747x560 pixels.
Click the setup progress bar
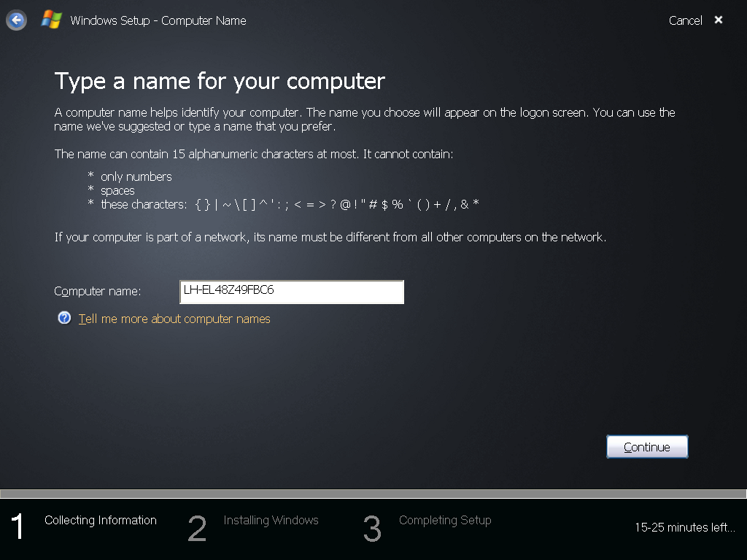pos(373,494)
